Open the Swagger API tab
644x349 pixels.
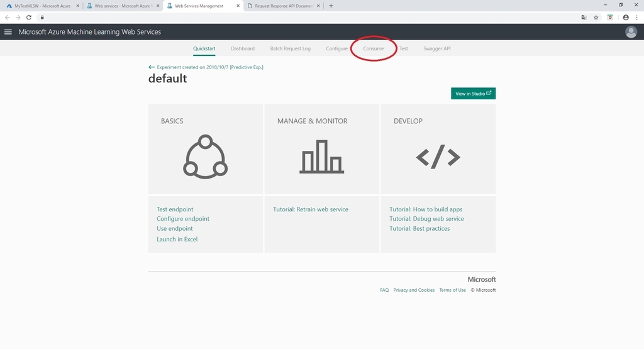click(436, 48)
